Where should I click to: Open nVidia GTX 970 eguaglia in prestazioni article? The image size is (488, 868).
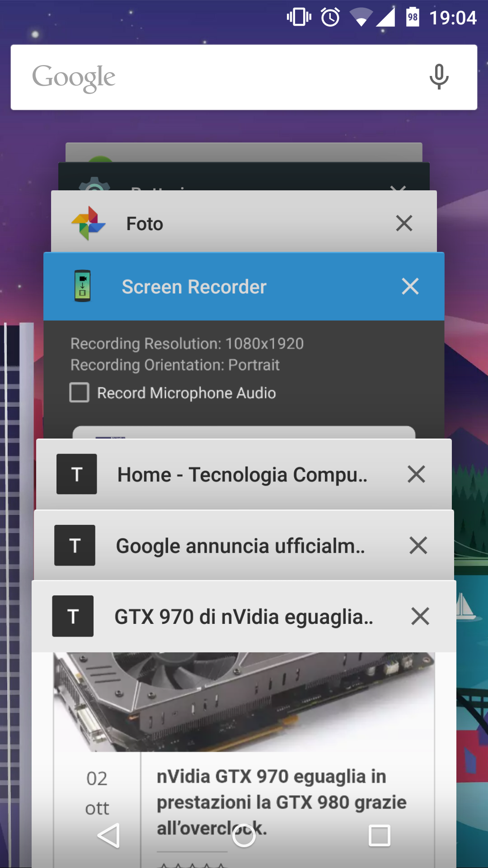282,802
